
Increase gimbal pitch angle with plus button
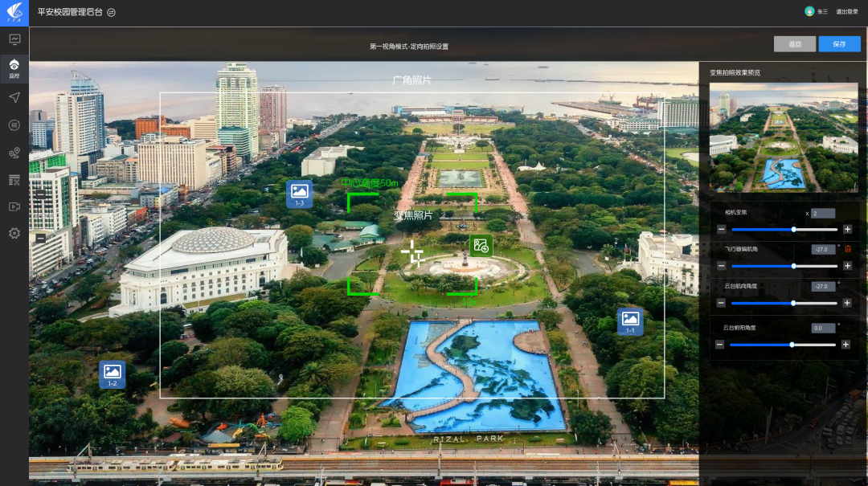click(x=845, y=345)
